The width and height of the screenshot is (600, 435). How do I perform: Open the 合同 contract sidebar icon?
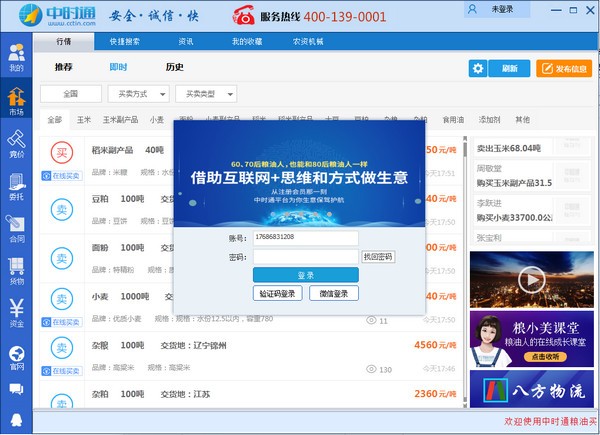(15, 229)
